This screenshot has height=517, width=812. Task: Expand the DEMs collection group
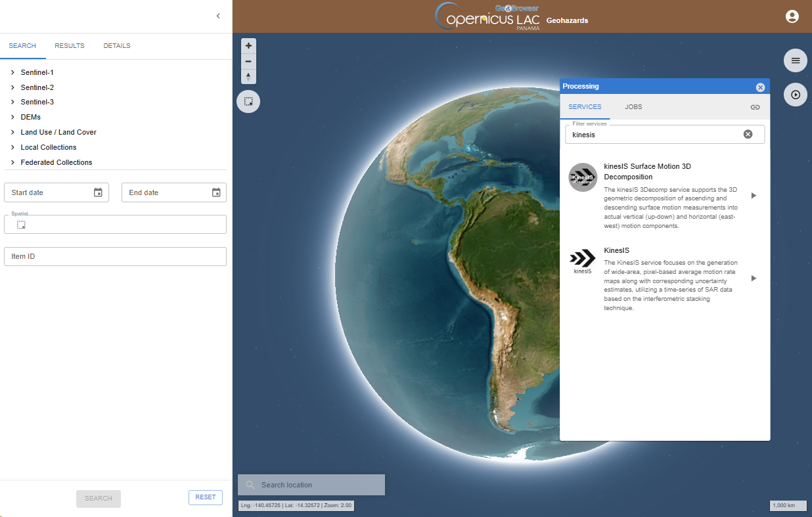pos(12,117)
